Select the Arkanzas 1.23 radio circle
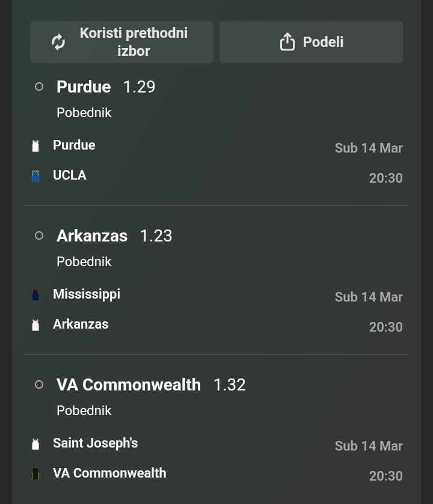Viewport: 433px width, 504px height. [39, 235]
